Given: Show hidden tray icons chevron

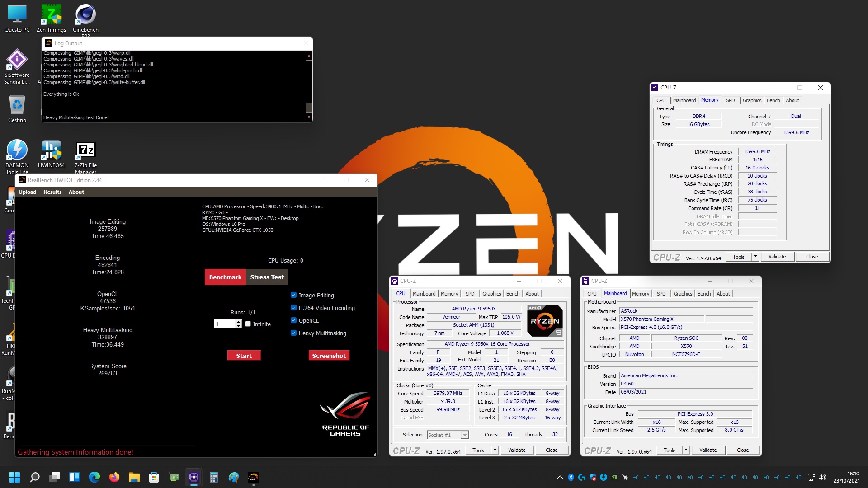Looking at the screenshot, I should click(560, 477).
